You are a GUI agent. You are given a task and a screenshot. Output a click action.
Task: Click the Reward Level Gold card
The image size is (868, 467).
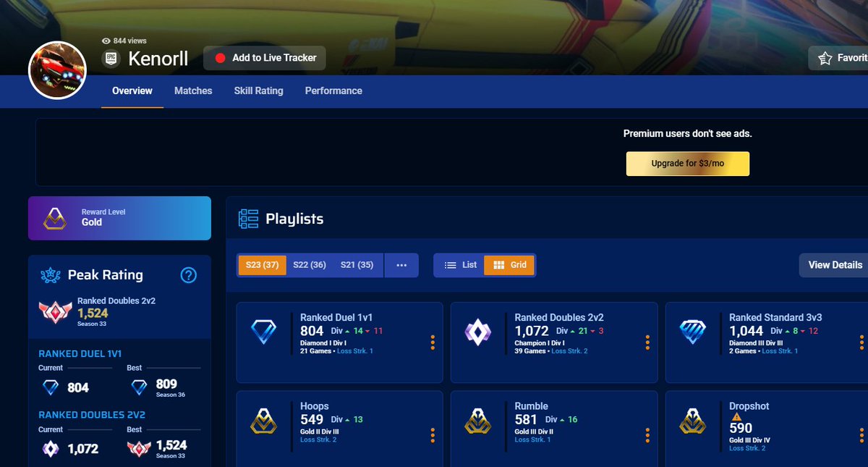pos(119,218)
